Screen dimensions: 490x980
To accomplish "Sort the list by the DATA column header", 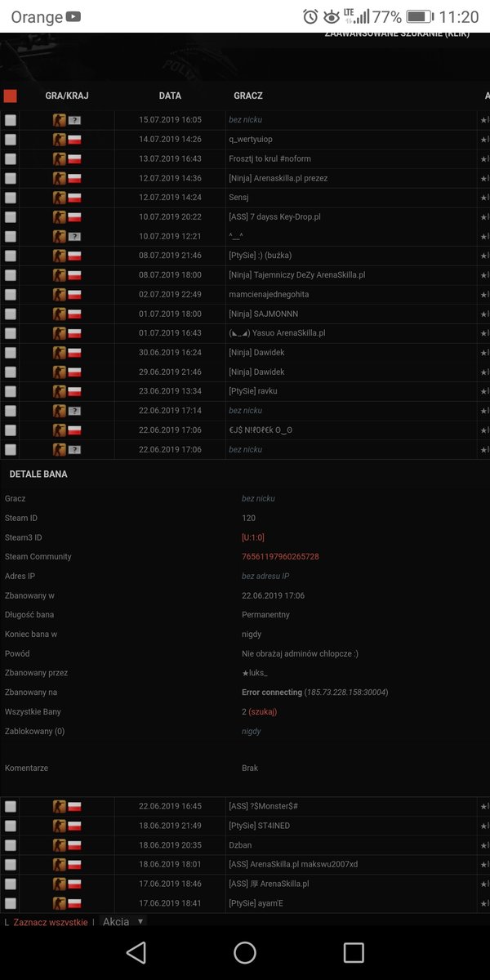I will [x=170, y=96].
